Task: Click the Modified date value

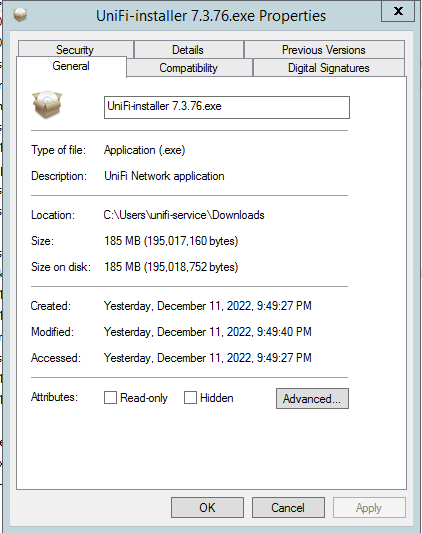Action: tap(208, 332)
